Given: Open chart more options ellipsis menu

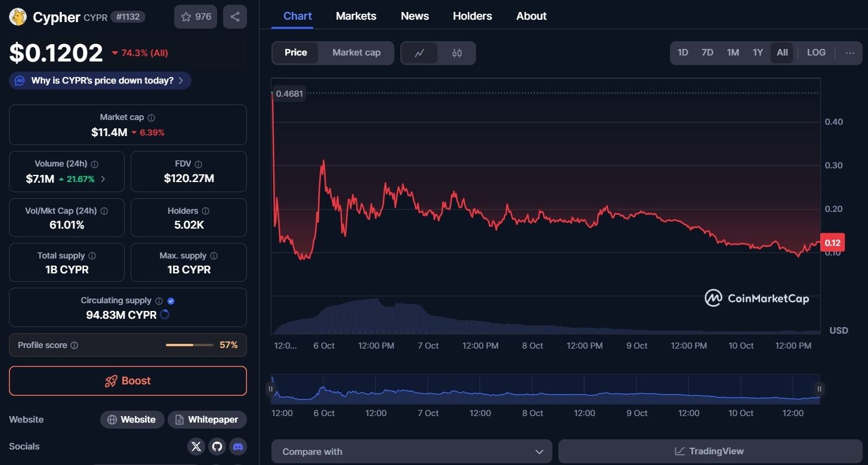Looking at the screenshot, I should click(850, 53).
